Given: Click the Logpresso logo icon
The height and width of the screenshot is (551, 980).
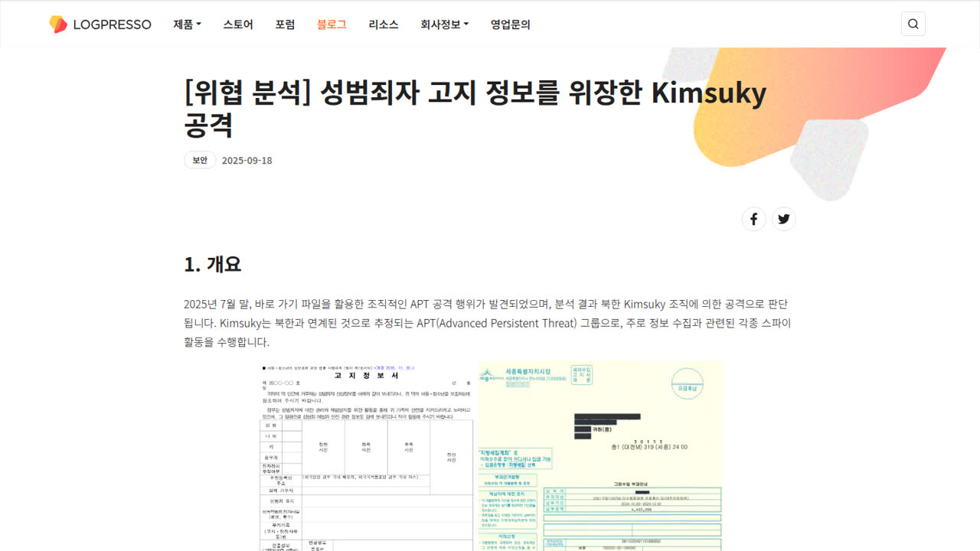Looking at the screenshot, I should click(x=58, y=24).
